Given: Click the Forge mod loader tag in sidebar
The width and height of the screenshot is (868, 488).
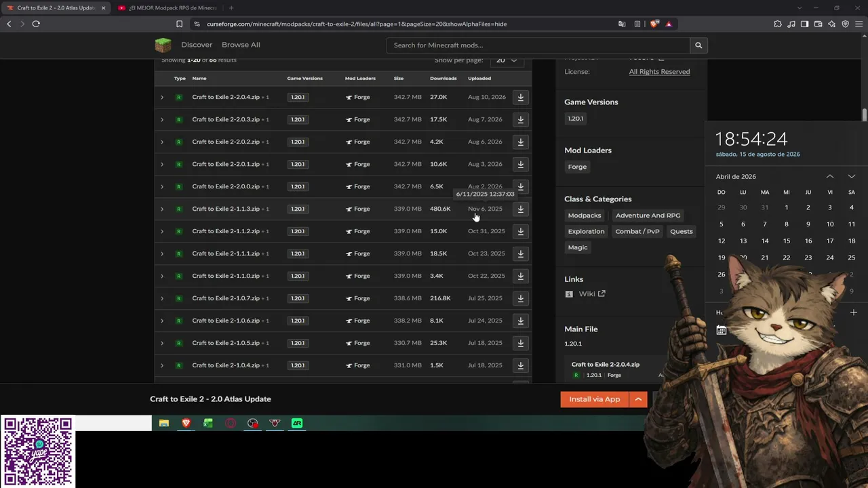Looking at the screenshot, I should [577, 167].
